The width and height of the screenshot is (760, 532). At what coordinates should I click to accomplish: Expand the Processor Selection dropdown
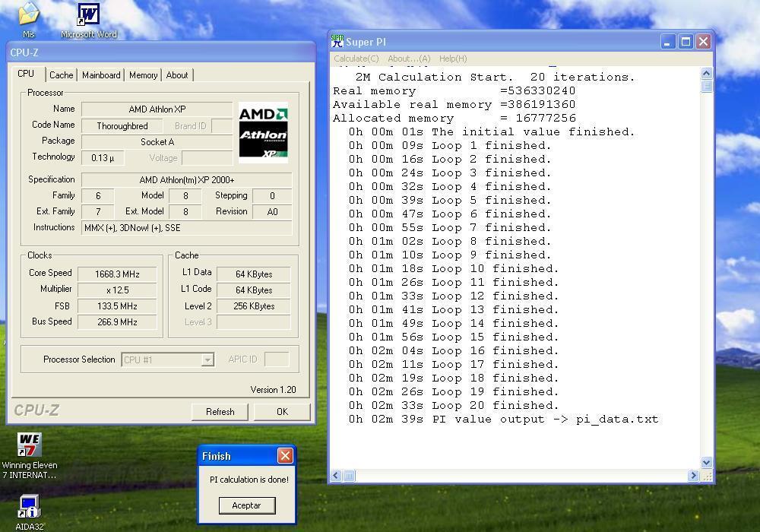(x=207, y=360)
